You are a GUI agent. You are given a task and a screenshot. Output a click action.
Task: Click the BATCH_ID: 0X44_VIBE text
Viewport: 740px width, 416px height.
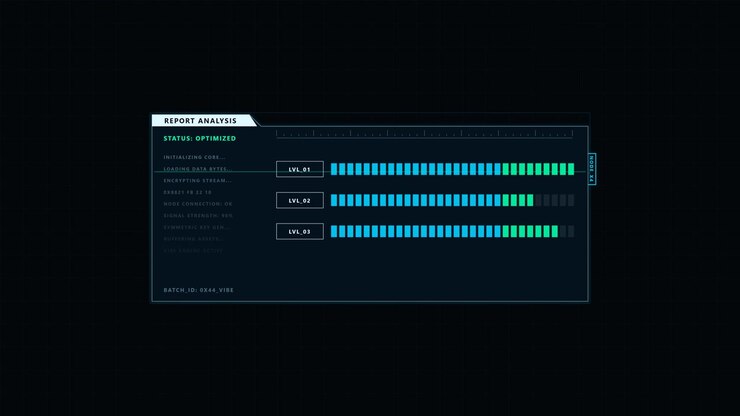[199, 290]
